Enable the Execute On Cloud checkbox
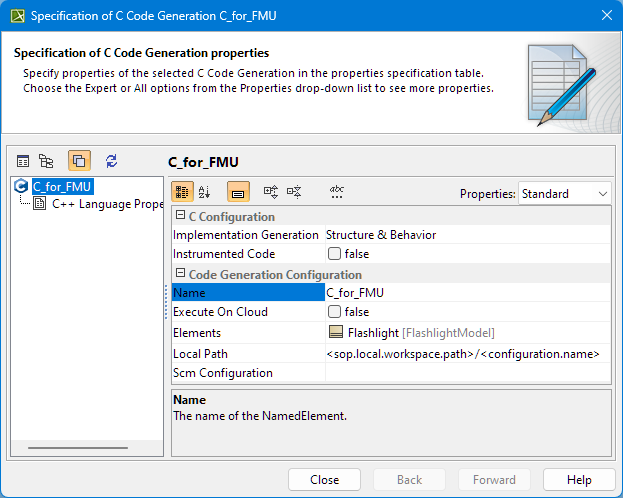Image resolution: width=623 pixels, height=498 pixels. pyautogui.click(x=335, y=312)
